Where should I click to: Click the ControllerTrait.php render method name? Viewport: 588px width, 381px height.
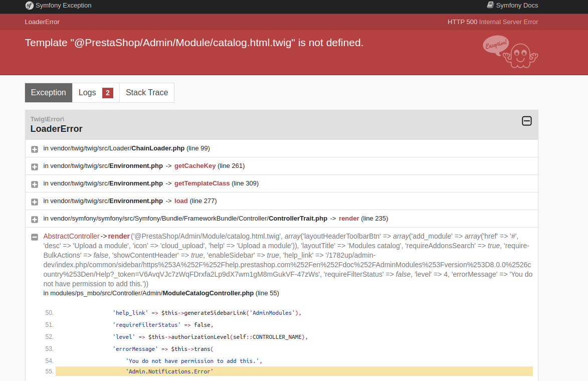(x=349, y=219)
